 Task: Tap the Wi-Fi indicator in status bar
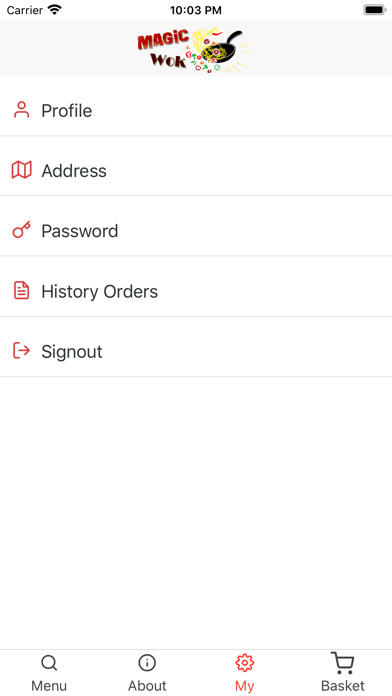55,10
